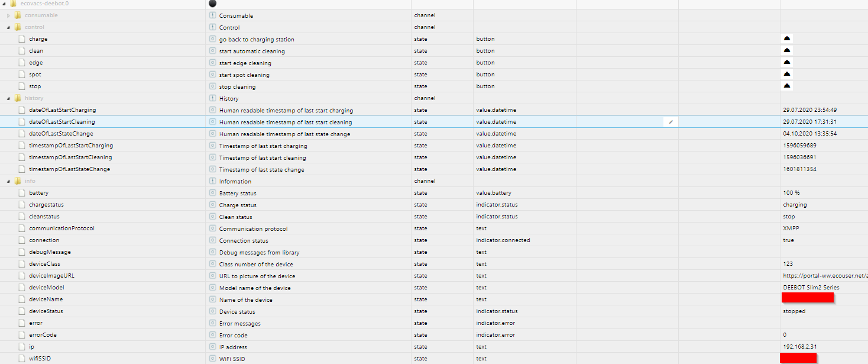Select the chargestatus value 'charging'
Screen dimensions: 868x364
pyautogui.click(x=795, y=205)
